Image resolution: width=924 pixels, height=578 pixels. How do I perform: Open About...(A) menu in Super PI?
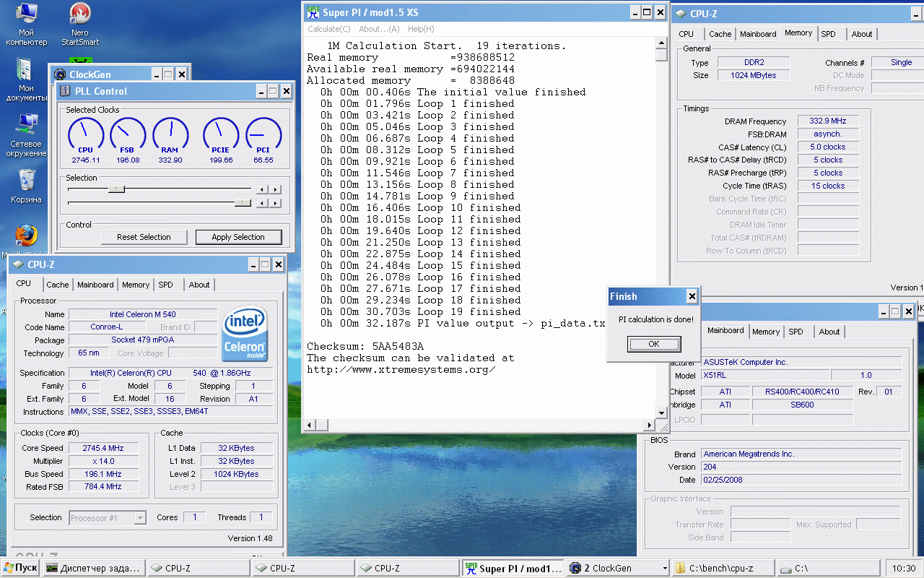[379, 29]
